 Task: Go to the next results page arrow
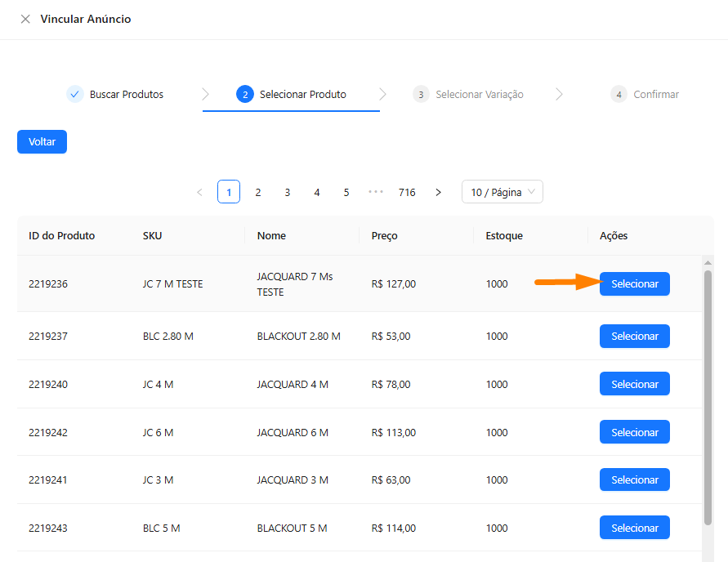[x=438, y=192]
